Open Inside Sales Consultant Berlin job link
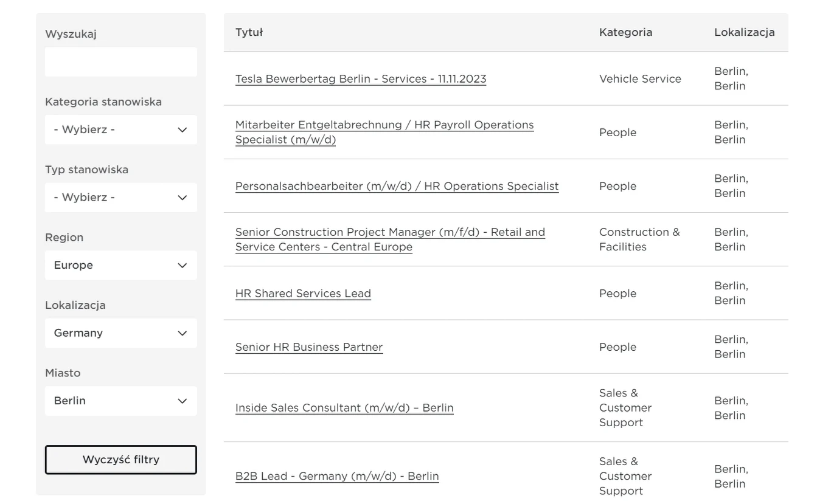The width and height of the screenshot is (831, 504). pyautogui.click(x=344, y=407)
